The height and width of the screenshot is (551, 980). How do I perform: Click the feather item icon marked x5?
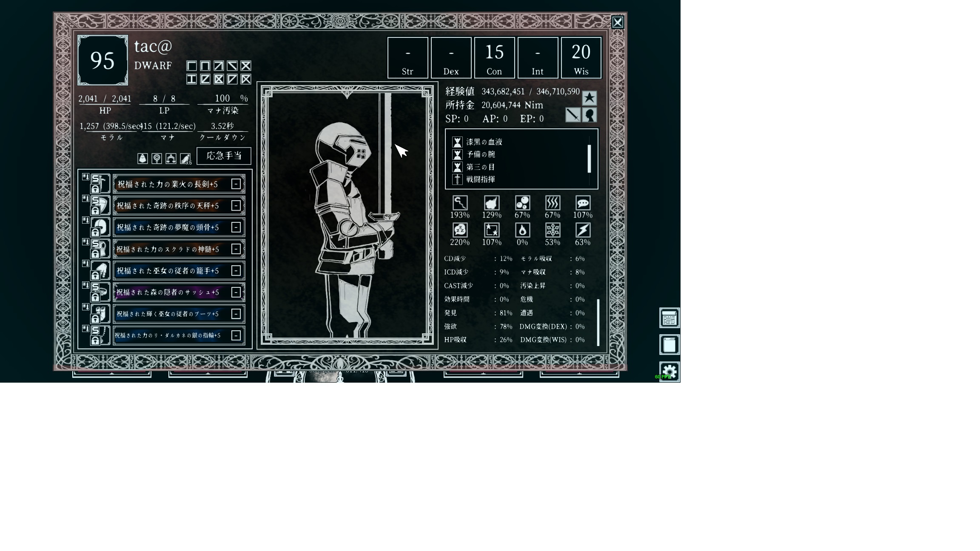pos(185,159)
